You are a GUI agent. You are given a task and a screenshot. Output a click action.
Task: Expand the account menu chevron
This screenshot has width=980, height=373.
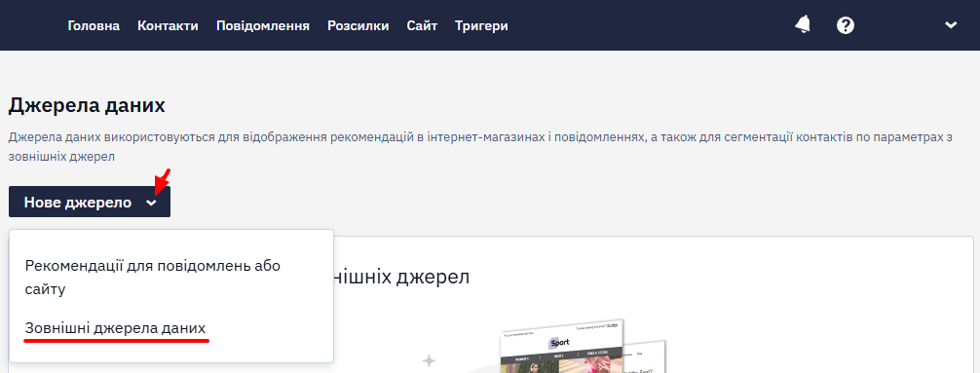951,25
